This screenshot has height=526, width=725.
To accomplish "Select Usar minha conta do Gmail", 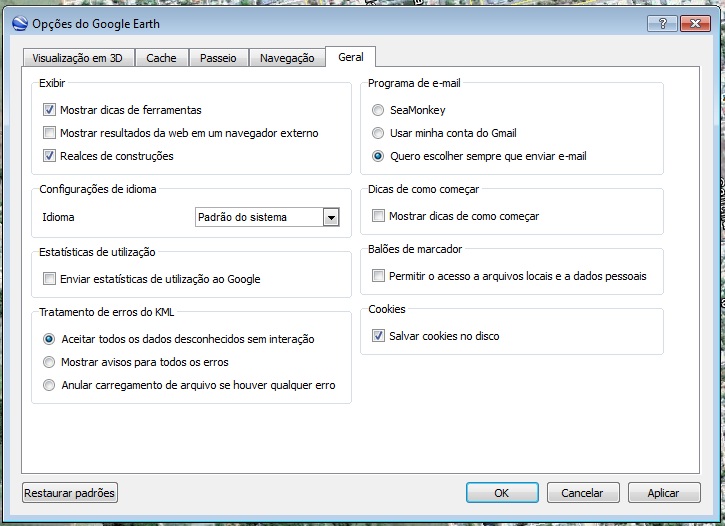I will click(378, 133).
